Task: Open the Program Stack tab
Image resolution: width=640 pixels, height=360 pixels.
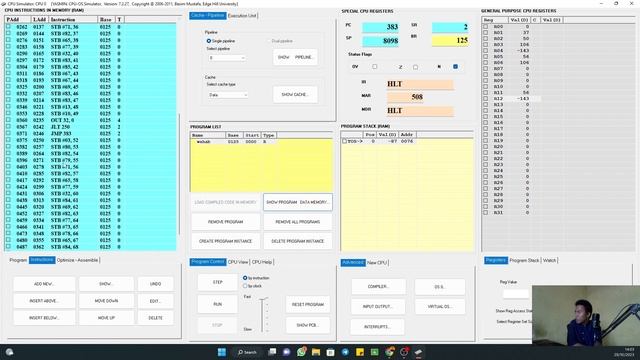Action: (524, 260)
